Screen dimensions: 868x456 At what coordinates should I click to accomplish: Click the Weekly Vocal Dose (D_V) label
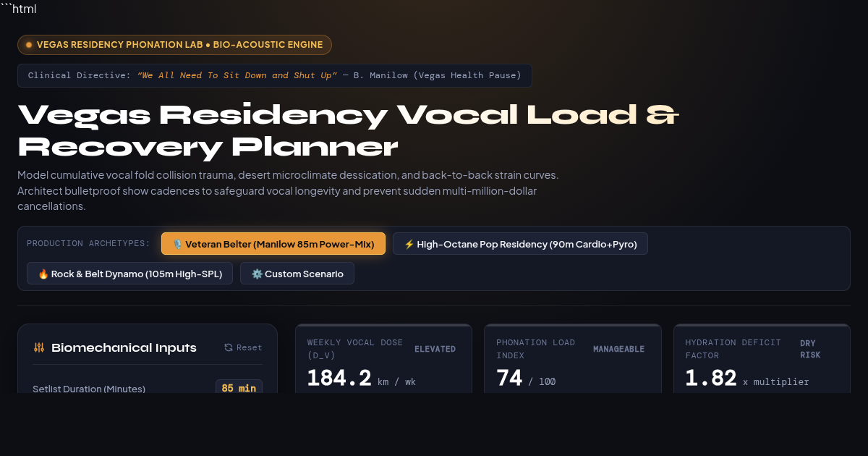355,349
